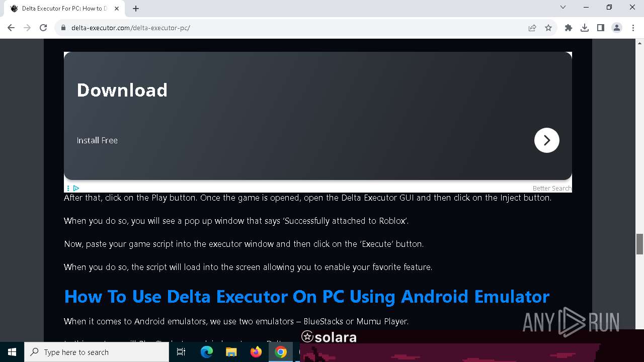Launch Firefox from the taskbar
Screen dimensions: 644x362
256,352
